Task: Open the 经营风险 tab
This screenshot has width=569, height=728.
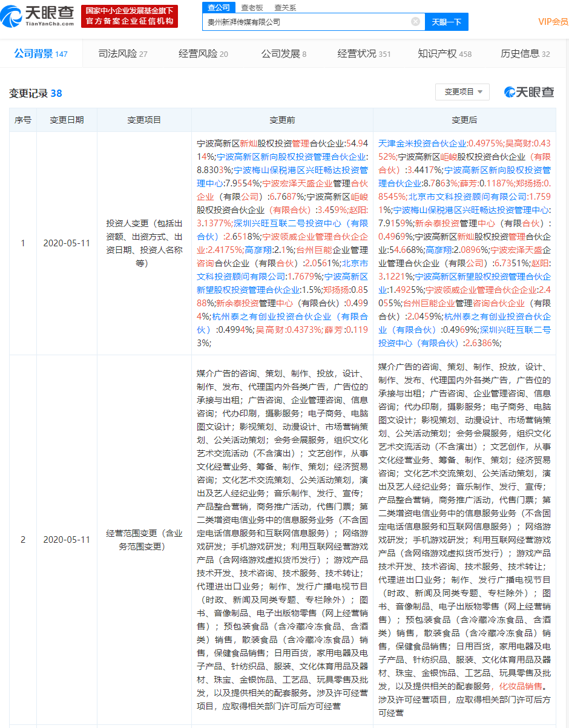Action: (x=203, y=53)
